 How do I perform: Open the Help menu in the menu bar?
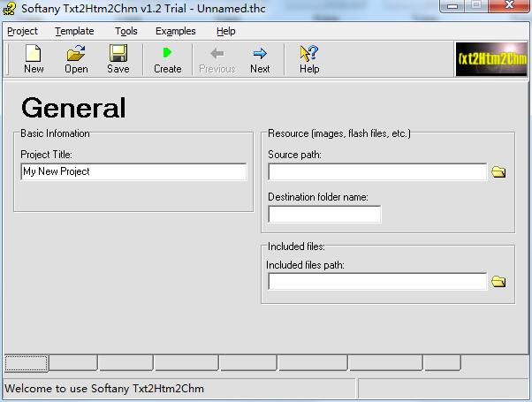(x=226, y=31)
